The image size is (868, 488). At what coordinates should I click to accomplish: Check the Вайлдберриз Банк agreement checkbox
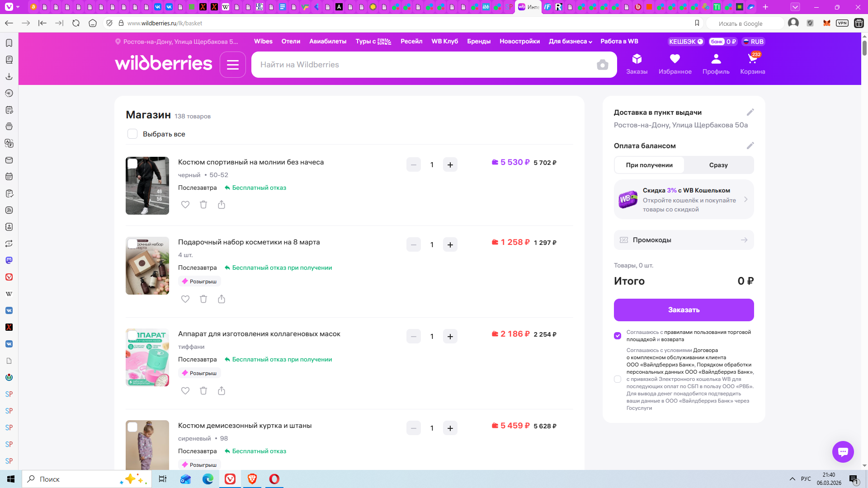click(618, 379)
